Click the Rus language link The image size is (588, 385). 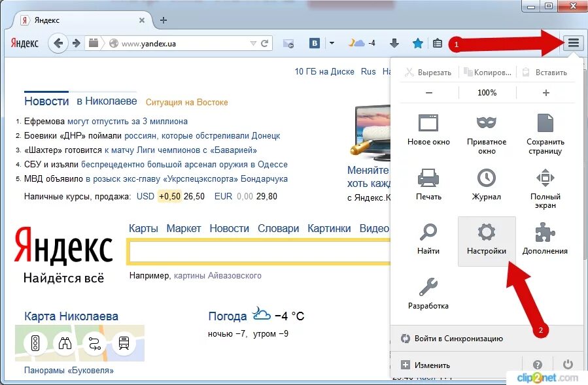coord(368,71)
